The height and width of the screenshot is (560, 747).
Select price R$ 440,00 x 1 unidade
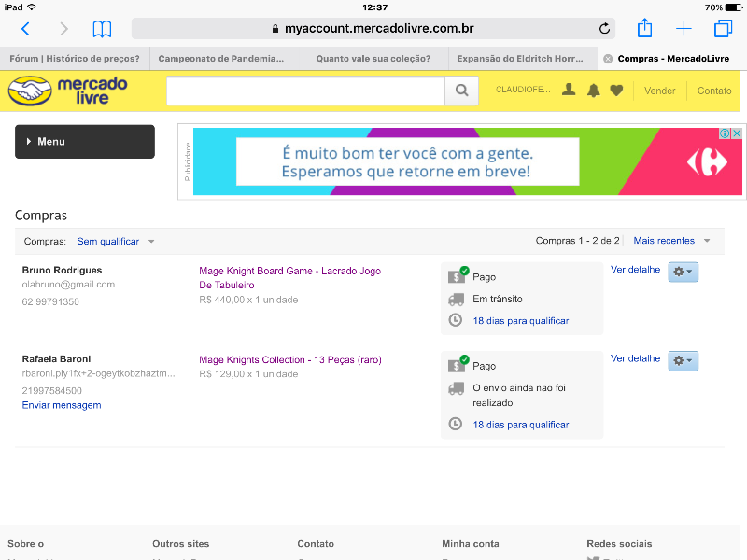pos(248,300)
